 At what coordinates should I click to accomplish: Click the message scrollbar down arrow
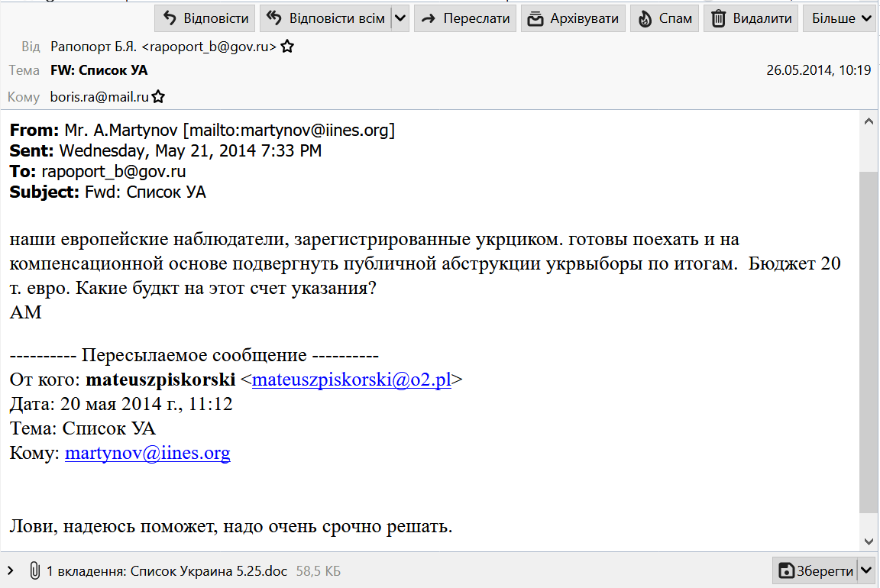[868, 541]
